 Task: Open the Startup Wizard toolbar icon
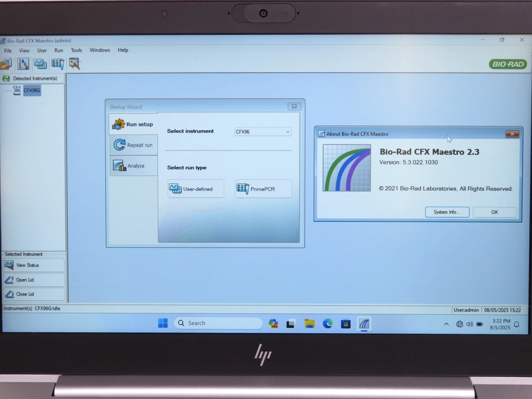(75, 64)
